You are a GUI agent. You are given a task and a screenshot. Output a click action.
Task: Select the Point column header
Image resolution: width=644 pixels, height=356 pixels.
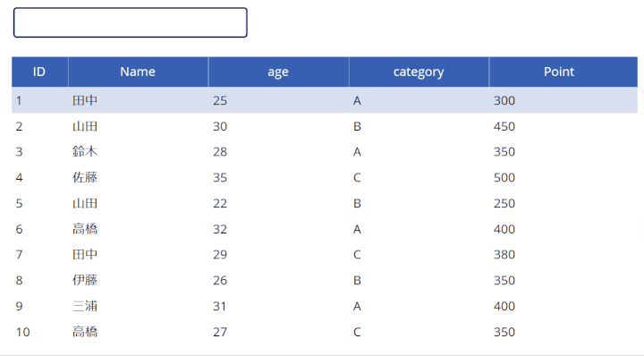(x=563, y=72)
